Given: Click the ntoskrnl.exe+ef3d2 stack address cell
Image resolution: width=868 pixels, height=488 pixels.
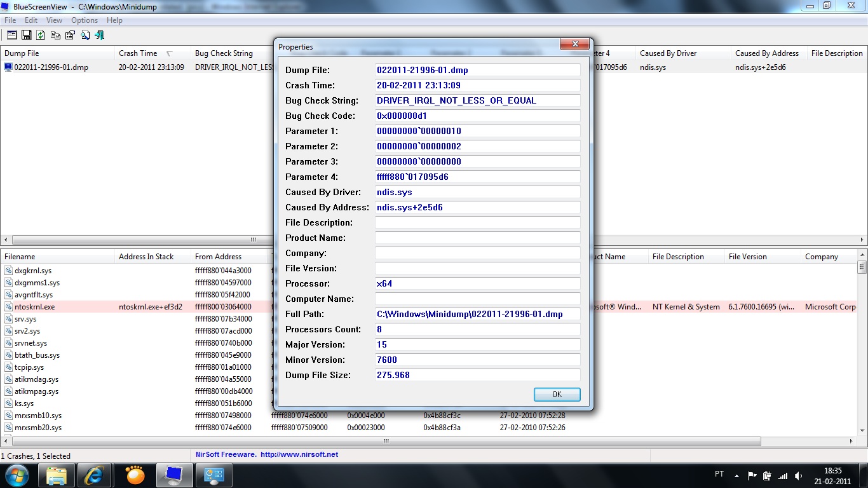Looking at the screenshot, I should click(x=151, y=307).
